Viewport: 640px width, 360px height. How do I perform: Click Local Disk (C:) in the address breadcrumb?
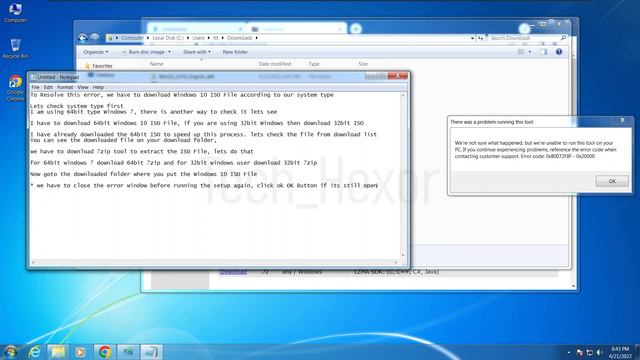[168, 38]
